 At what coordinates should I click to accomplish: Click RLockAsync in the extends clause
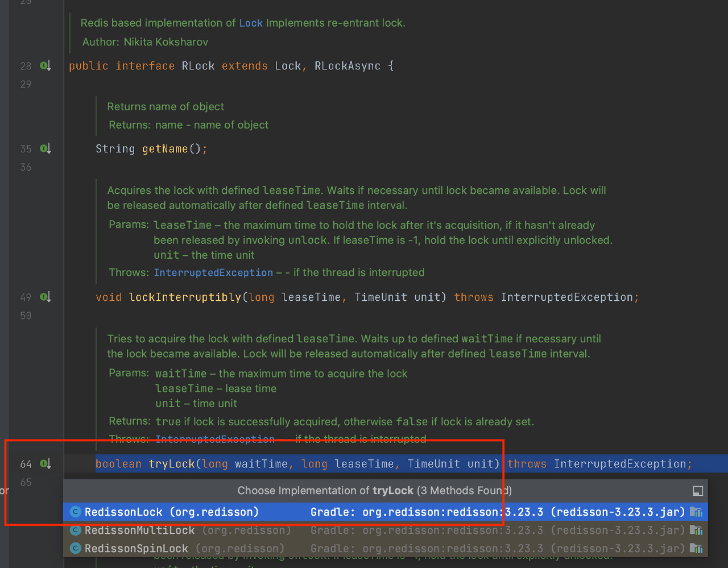348,66
